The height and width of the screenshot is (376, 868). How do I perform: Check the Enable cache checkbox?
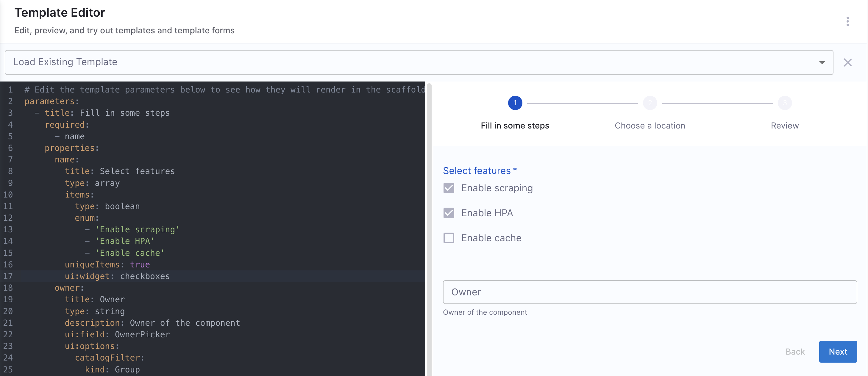point(449,238)
